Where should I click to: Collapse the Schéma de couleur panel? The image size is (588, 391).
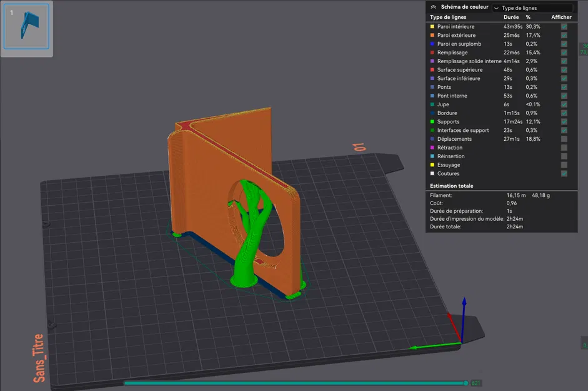coord(433,7)
